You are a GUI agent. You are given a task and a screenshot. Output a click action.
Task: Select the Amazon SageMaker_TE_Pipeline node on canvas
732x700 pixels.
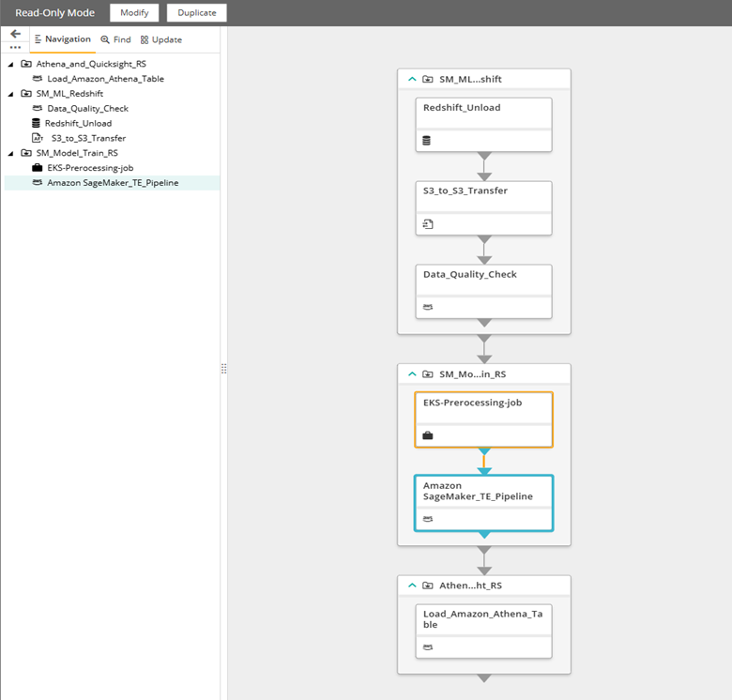[x=483, y=503]
